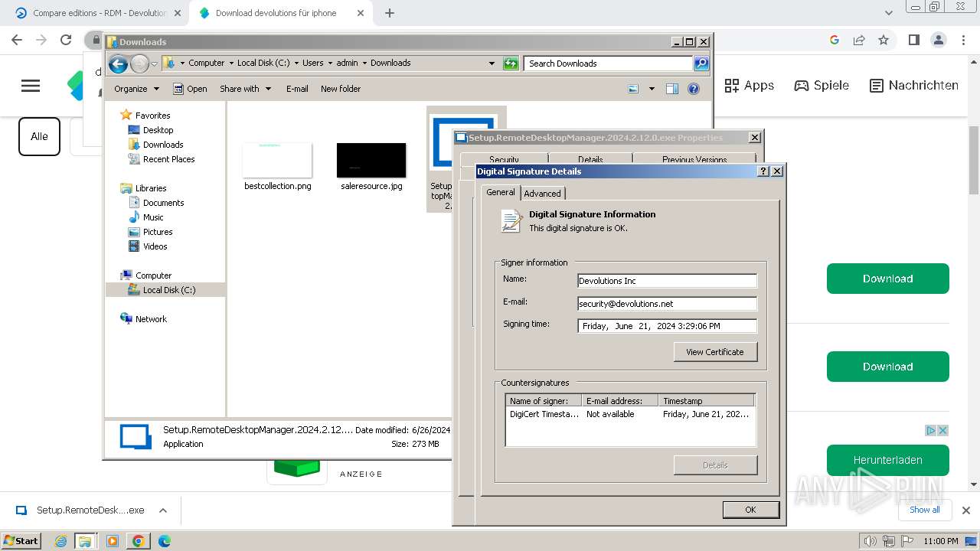Screen dimensions: 980x551
Task: Click Alle filter chip on webpage
Action: tap(39, 136)
